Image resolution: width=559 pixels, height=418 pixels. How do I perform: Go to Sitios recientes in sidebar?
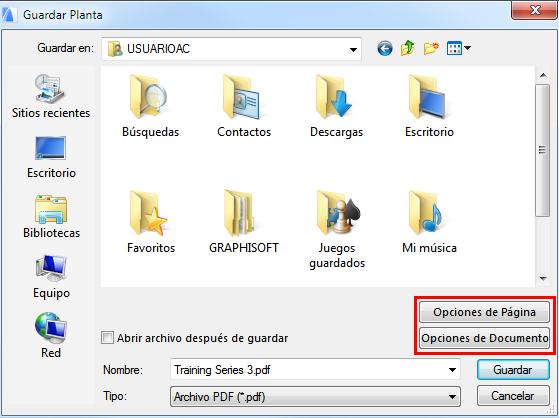[51, 96]
